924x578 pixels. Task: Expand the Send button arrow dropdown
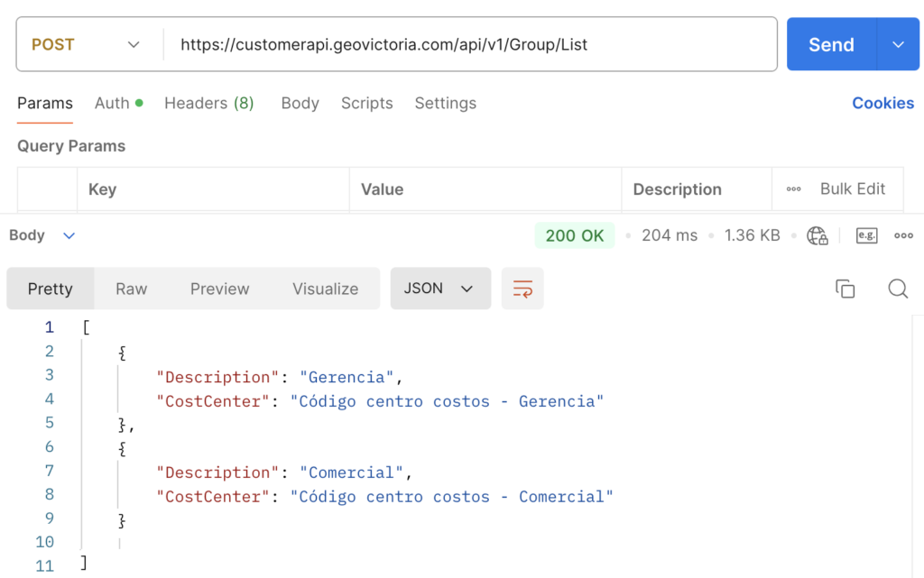[x=898, y=44]
